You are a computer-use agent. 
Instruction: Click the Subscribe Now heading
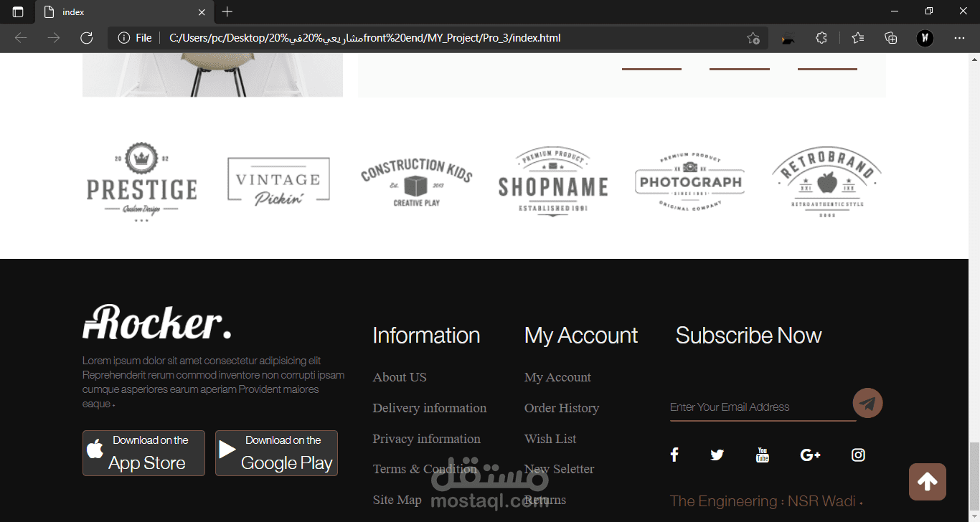pos(748,336)
